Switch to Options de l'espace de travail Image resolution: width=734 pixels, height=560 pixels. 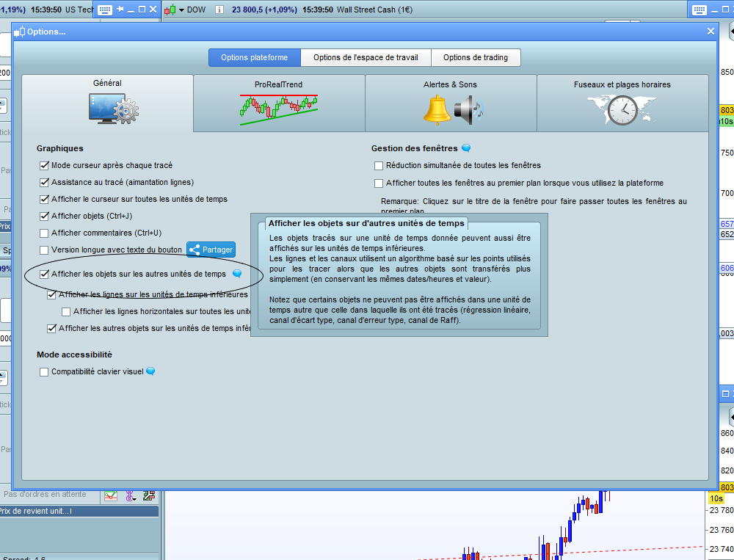pos(366,57)
